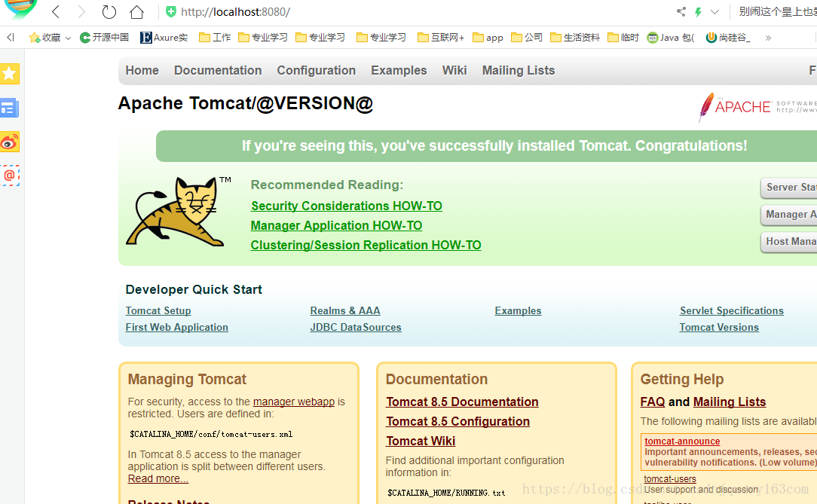Click the $CATALINA_HOME/RUNNING.txt path text
817x504 pixels.
coord(446,493)
